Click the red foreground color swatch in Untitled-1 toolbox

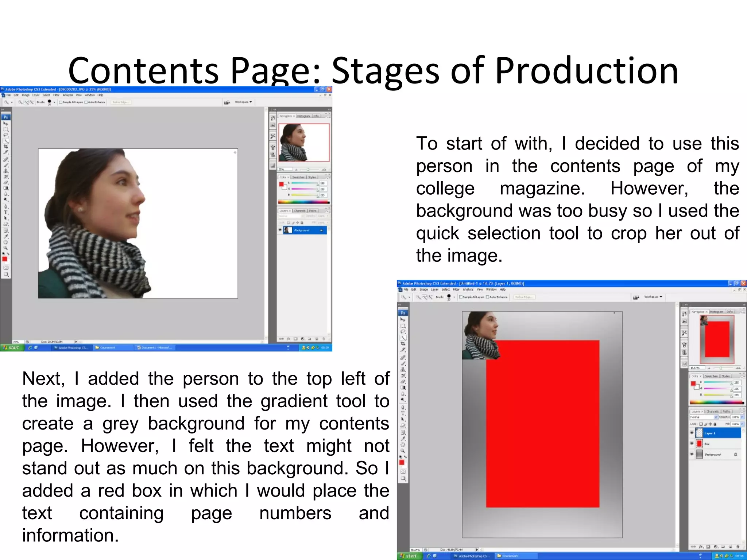tap(402, 462)
